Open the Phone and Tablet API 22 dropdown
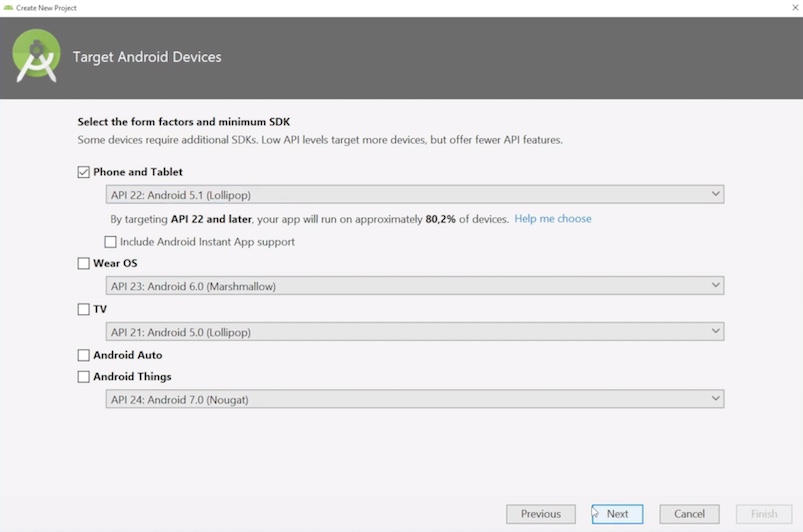The width and height of the screenshot is (803, 532). coord(415,195)
